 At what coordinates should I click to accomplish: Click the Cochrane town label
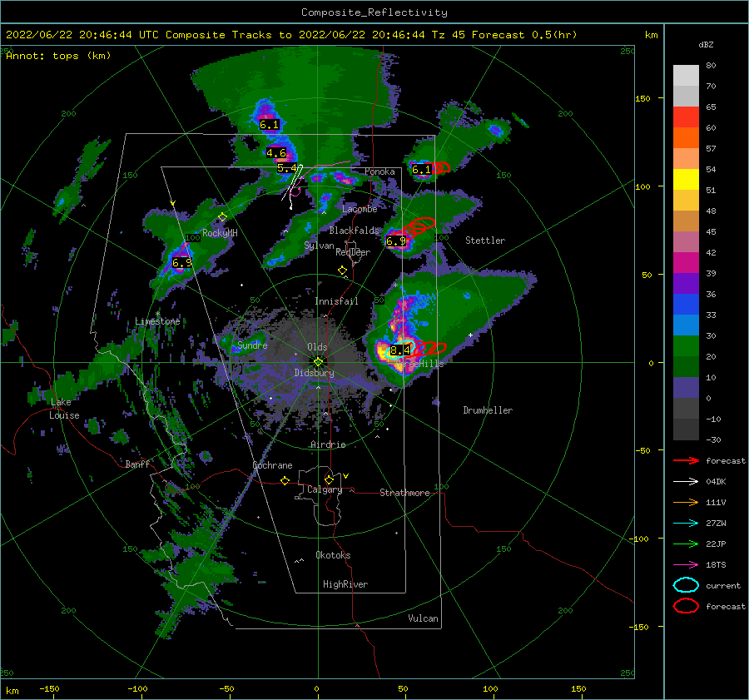pyautogui.click(x=272, y=465)
